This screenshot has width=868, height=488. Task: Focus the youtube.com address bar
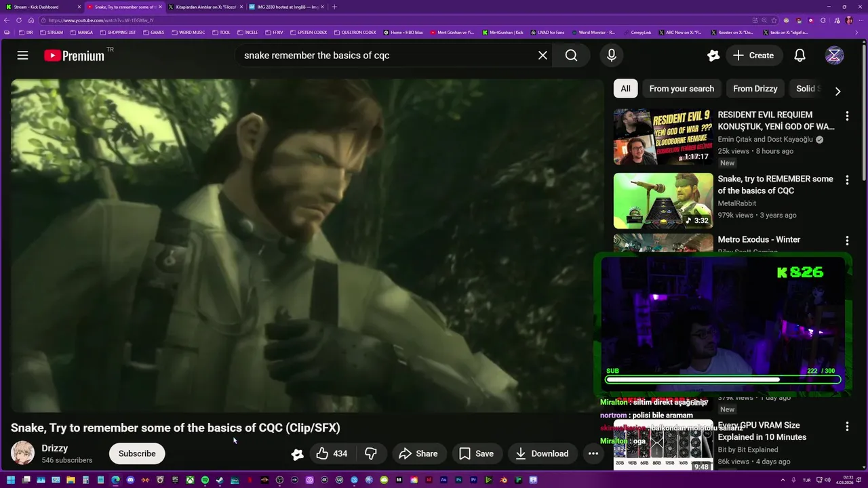point(393,20)
